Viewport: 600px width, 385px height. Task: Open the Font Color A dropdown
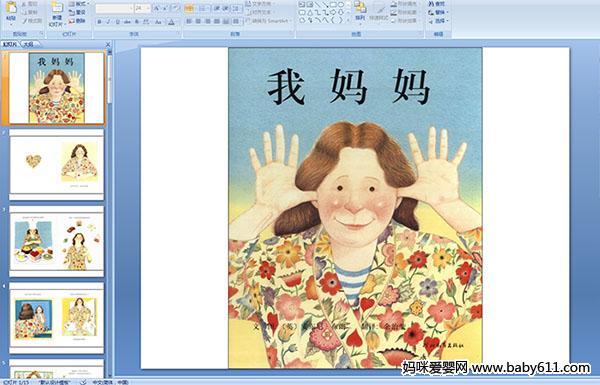(x=172, y=22)
